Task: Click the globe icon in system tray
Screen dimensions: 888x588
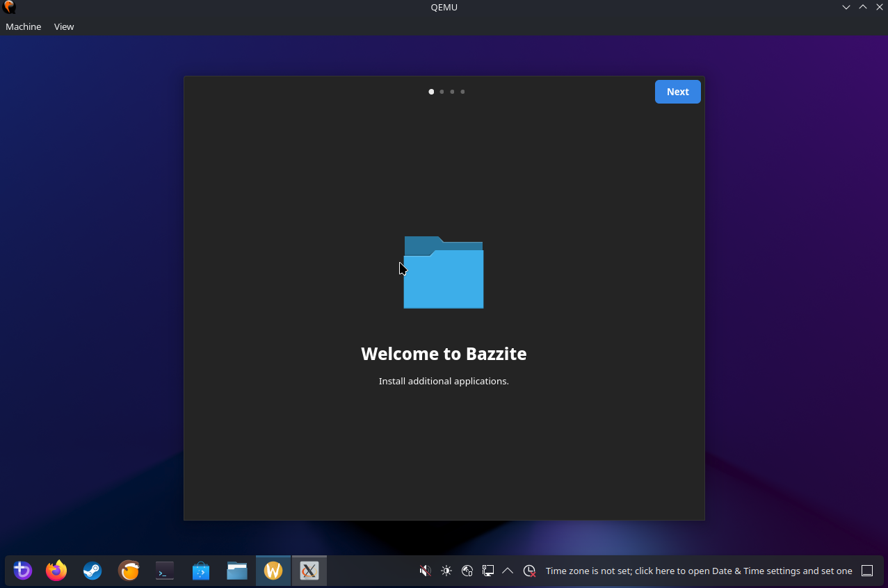Action: point(467,571)
